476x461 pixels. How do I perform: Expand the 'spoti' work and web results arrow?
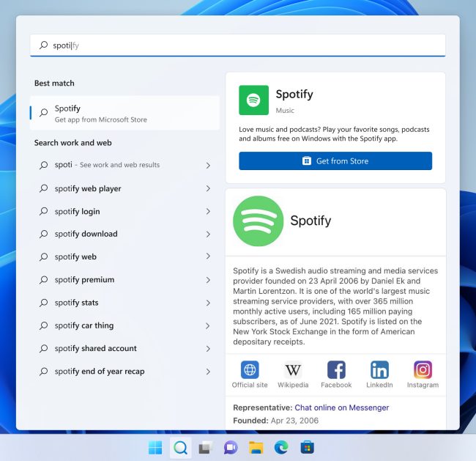(x=208, y=166)
